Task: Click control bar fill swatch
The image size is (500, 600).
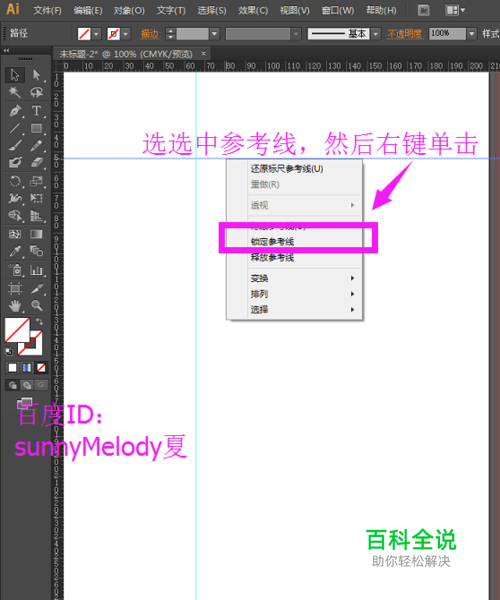Action: tap(84, 34)
